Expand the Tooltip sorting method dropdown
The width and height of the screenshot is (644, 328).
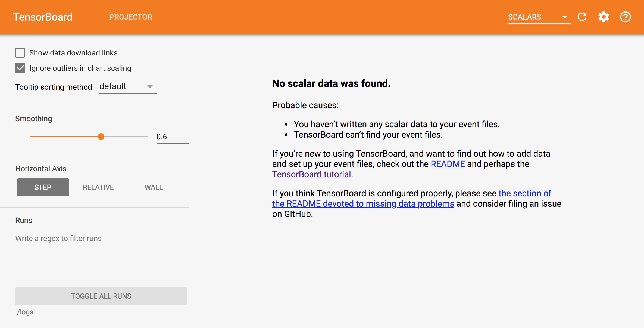[x=128, y=86]
